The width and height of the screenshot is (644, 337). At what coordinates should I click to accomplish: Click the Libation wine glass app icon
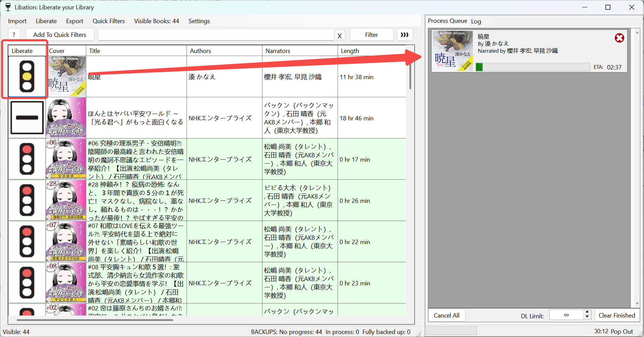click(x=8, y=7)
